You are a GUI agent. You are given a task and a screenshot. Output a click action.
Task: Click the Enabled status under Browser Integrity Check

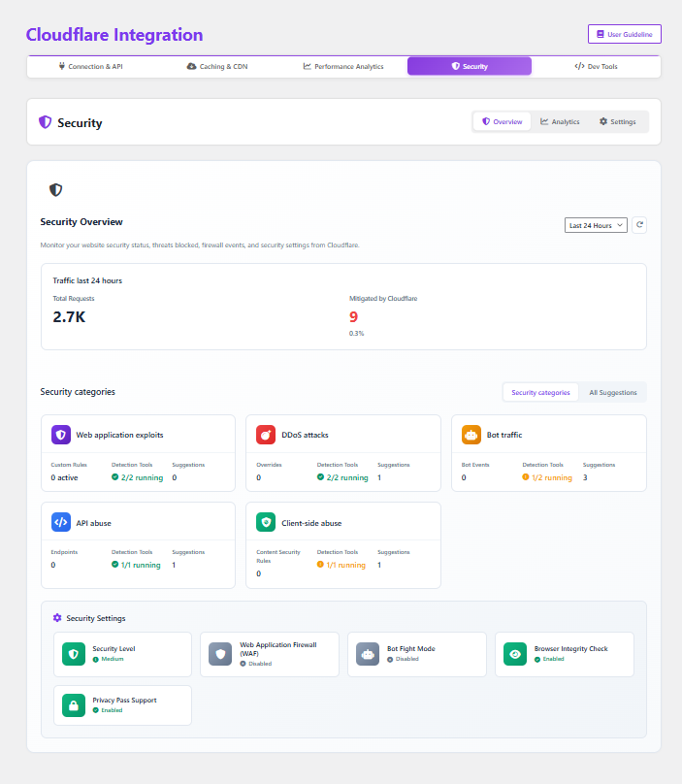click(x=554, y=659)
